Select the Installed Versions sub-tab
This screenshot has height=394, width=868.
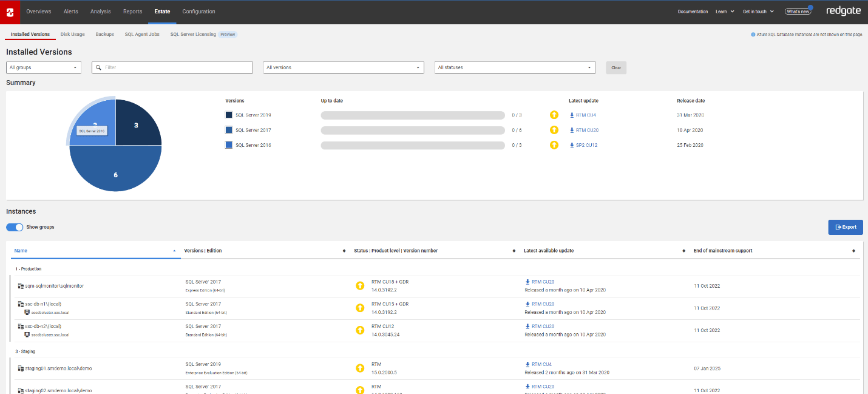[x=30, y=35]
